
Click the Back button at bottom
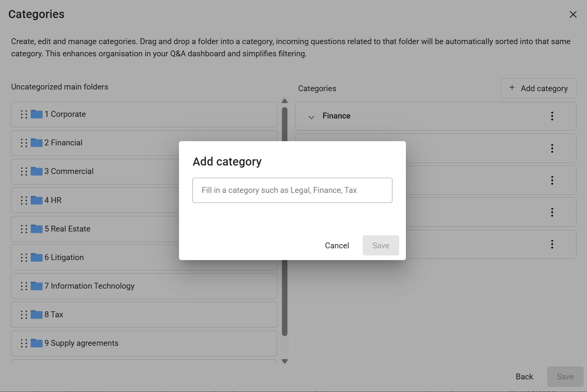click(x=524, y=377)
